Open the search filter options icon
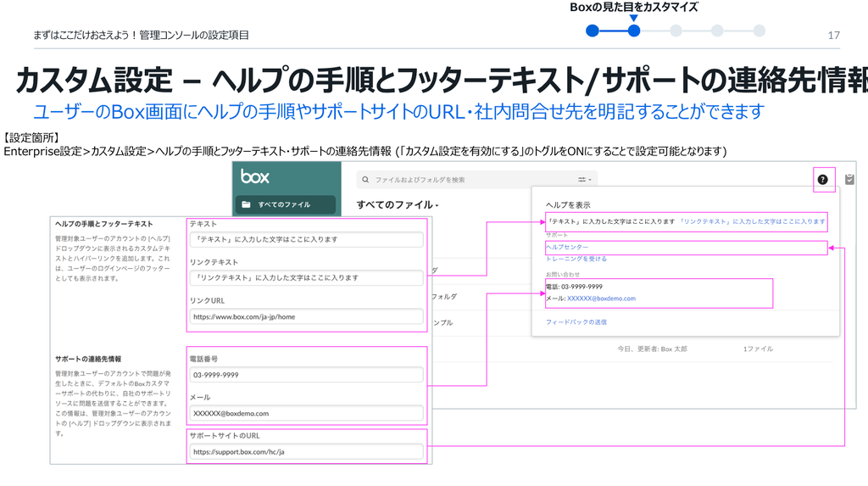868x486 pixels. tap(583, 180)
